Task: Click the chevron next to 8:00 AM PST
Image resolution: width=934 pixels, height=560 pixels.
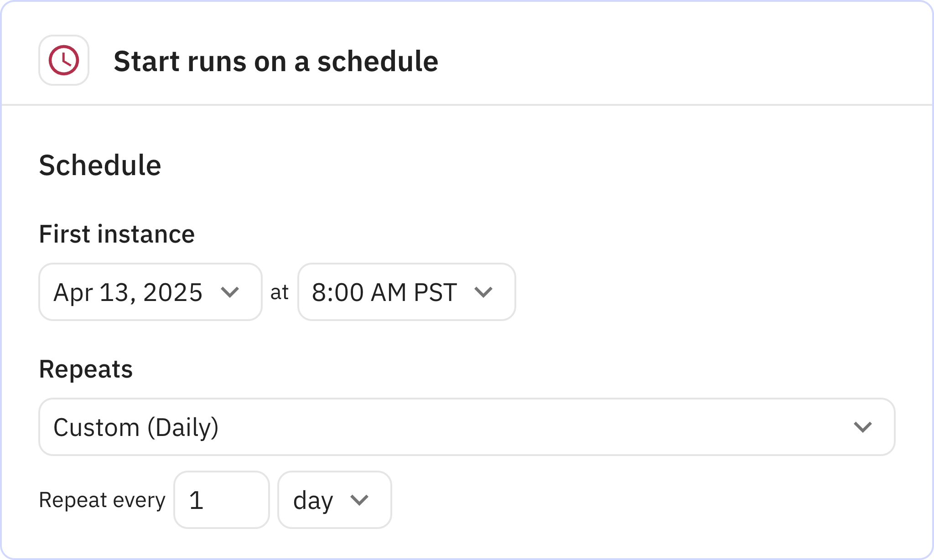Action: click(x=483, y=292)
